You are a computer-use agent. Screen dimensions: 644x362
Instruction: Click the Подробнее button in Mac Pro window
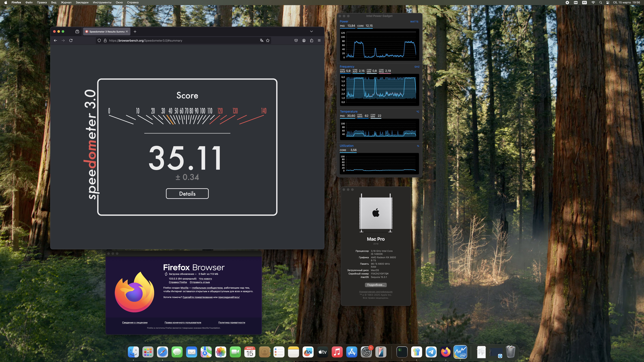[376, 285]
